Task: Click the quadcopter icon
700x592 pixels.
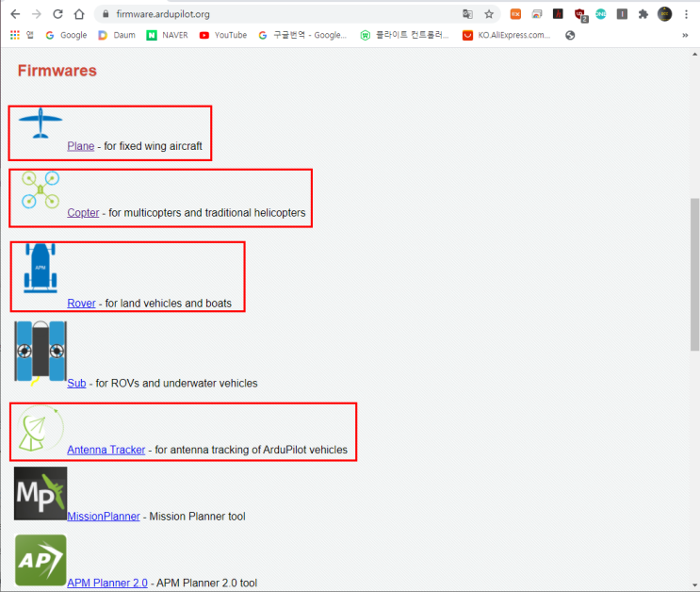Action: (41, 189)
